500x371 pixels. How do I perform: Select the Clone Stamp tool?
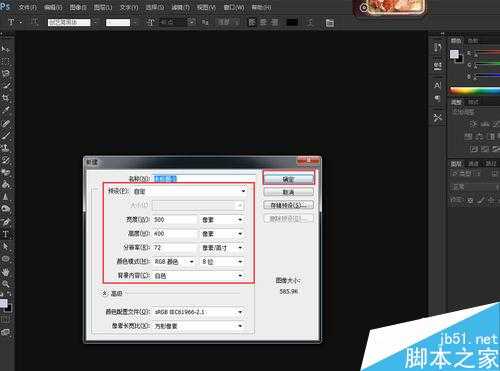click(x=6, y=148)
